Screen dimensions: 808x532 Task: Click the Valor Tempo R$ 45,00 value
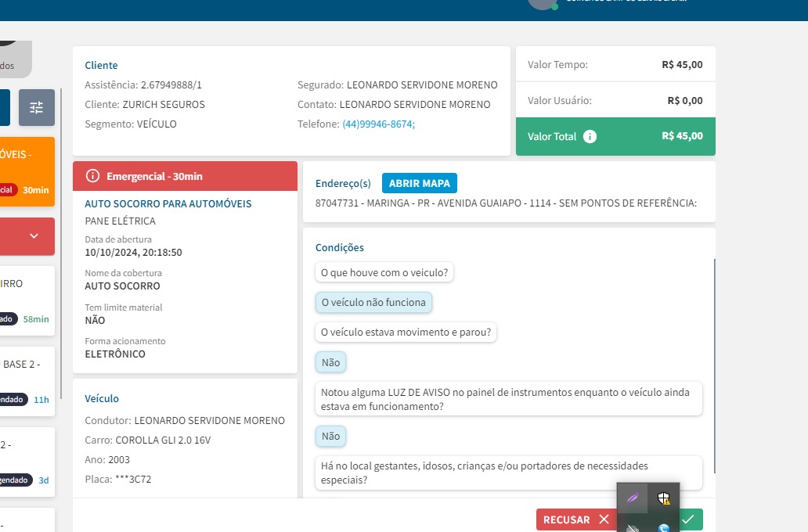coord(682,65)
